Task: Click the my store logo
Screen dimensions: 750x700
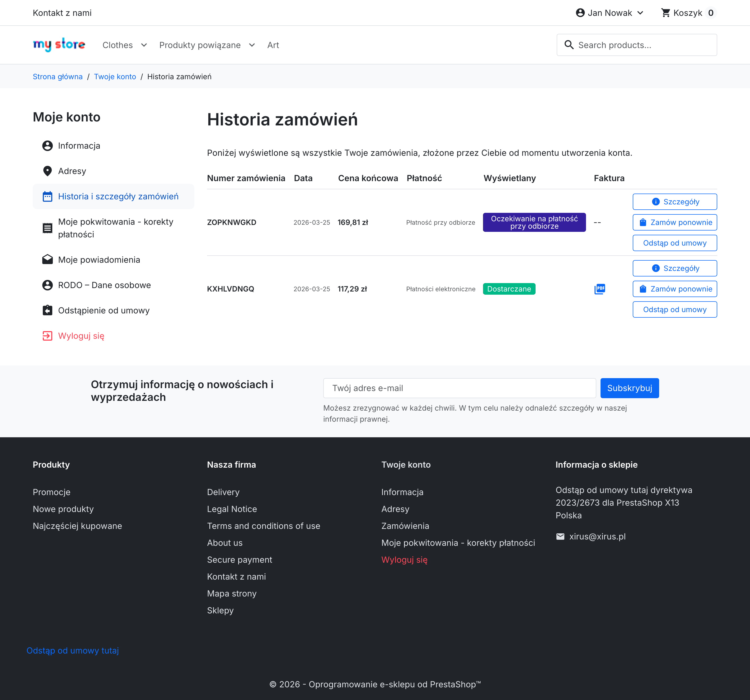Action: [59, 45]
